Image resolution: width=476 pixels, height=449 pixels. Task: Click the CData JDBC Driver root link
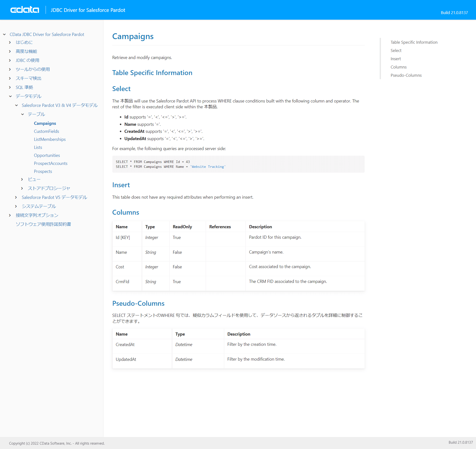pos(47,34)
